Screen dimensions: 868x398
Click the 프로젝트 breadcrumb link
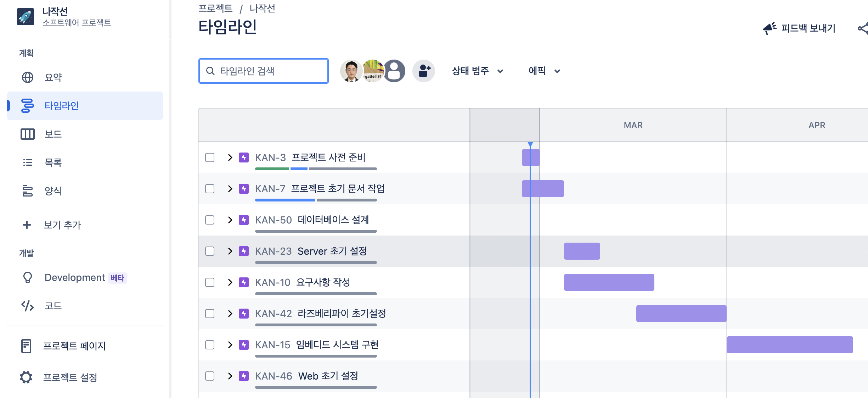[215, 8]
